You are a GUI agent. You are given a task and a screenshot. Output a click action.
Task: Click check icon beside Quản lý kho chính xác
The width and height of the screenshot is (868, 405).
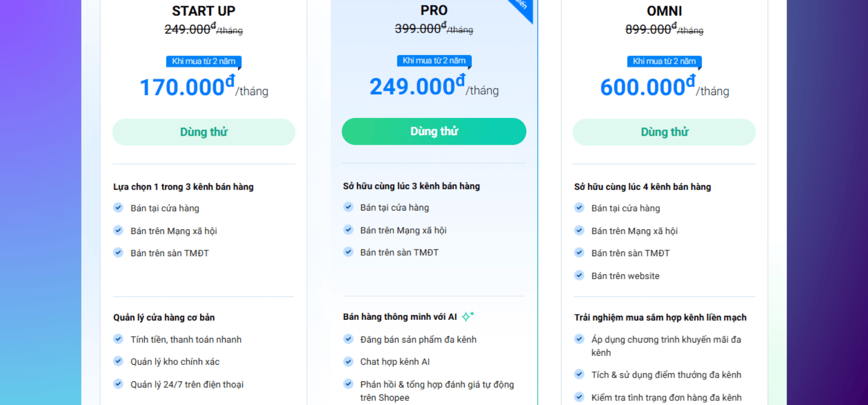point(118,361)
